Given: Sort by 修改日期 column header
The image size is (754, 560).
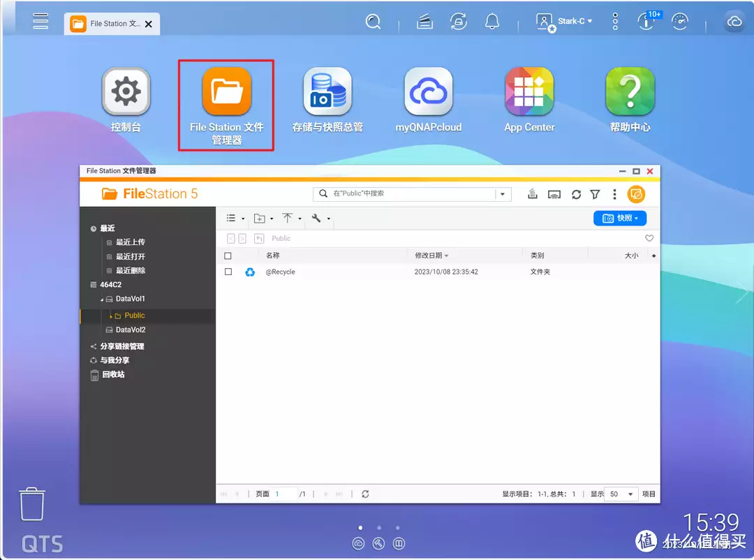Looking at the screenshot, I should click(x=431, y=256).
